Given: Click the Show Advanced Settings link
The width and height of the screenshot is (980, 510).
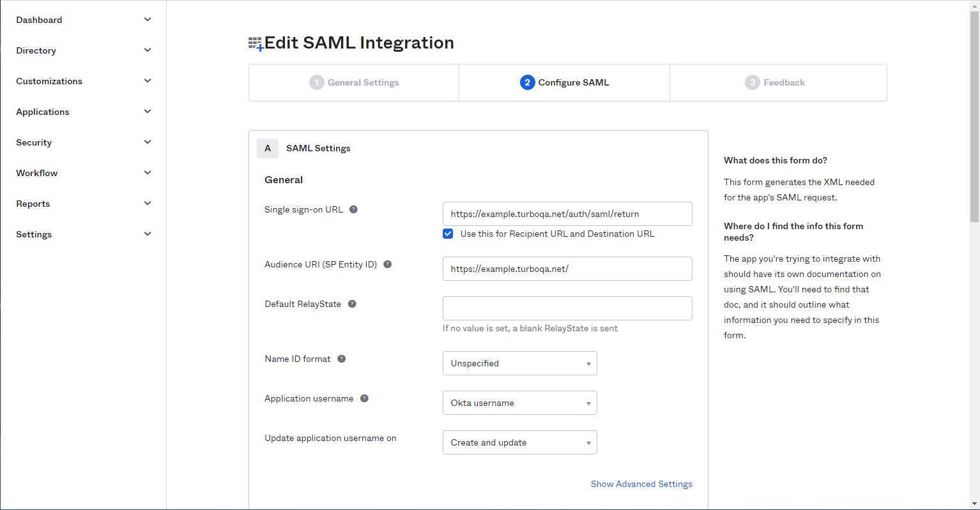Looking at the screenshot, I should [x=641, y=484].
